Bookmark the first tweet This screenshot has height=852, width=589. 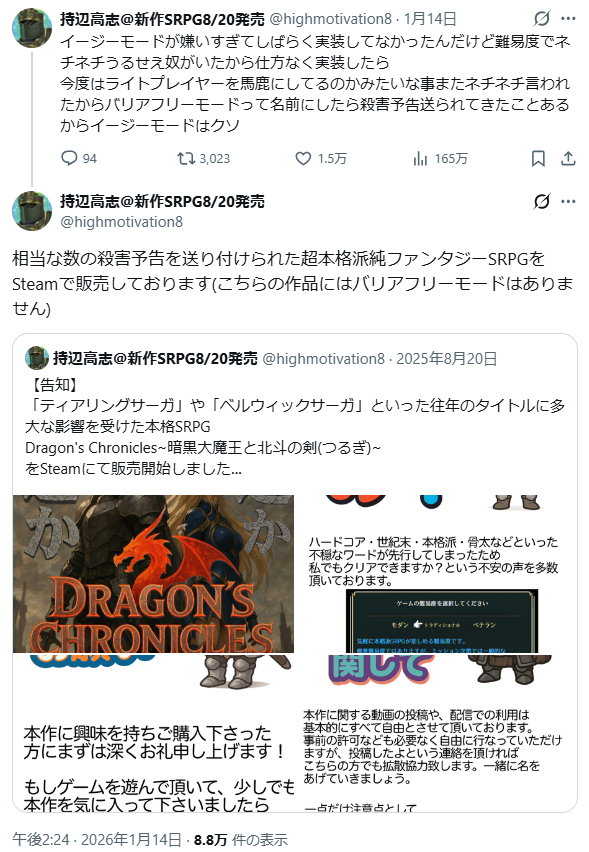tap(538, 158)
